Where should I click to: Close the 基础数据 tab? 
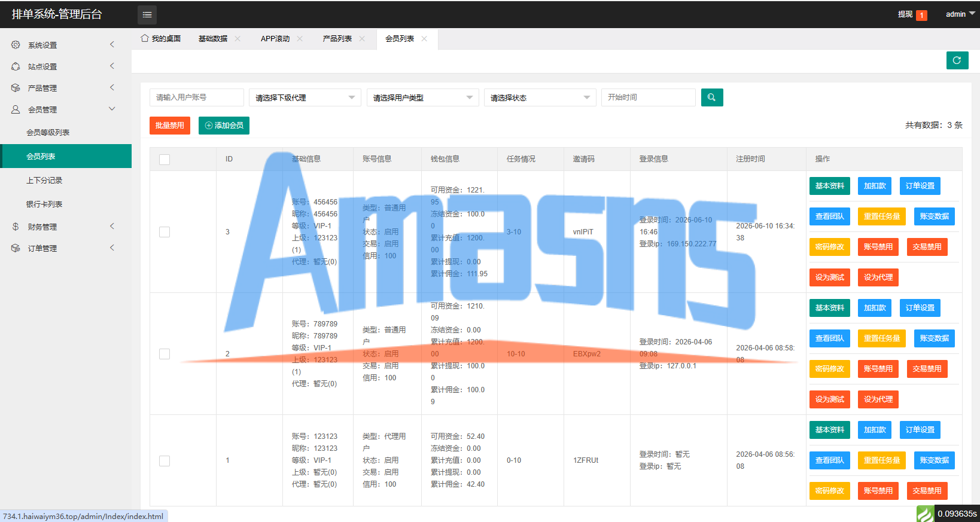[238, 39]
